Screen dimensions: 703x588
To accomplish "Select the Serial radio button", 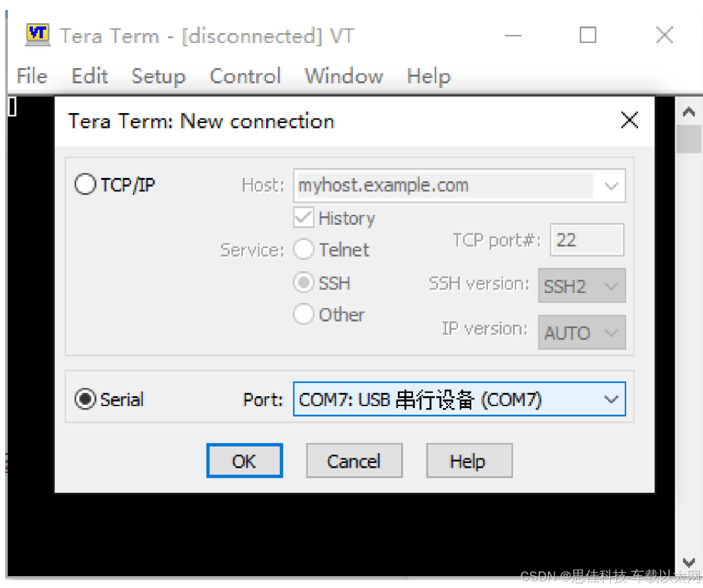I will coord(85,399).
